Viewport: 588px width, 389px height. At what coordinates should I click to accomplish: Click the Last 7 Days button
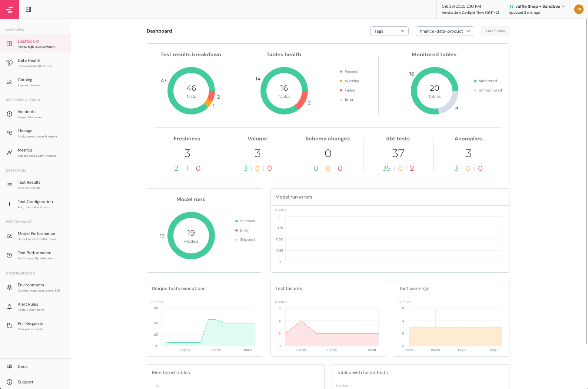pos(495,31)
